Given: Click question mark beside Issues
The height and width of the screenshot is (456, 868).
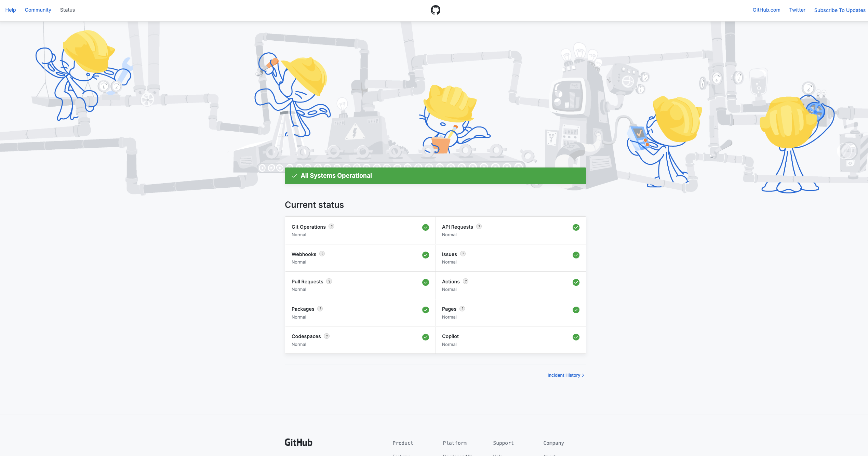Looking at the screenshot, I should pos(463,254).
